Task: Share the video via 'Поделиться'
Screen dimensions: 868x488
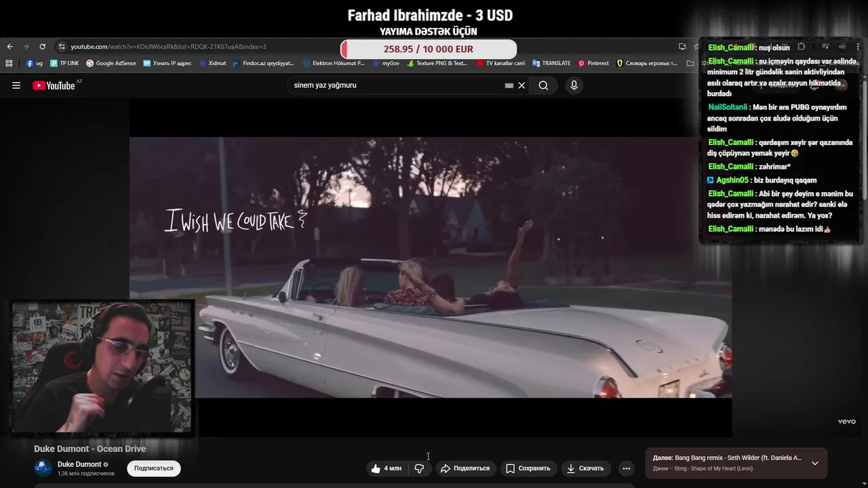Action: click(465, 468)
